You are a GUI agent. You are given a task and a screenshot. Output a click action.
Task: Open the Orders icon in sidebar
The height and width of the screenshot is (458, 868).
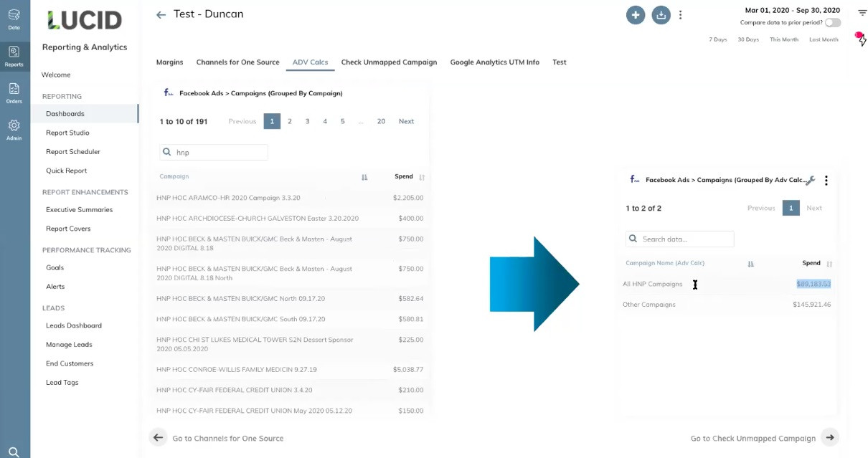[14, 92]
